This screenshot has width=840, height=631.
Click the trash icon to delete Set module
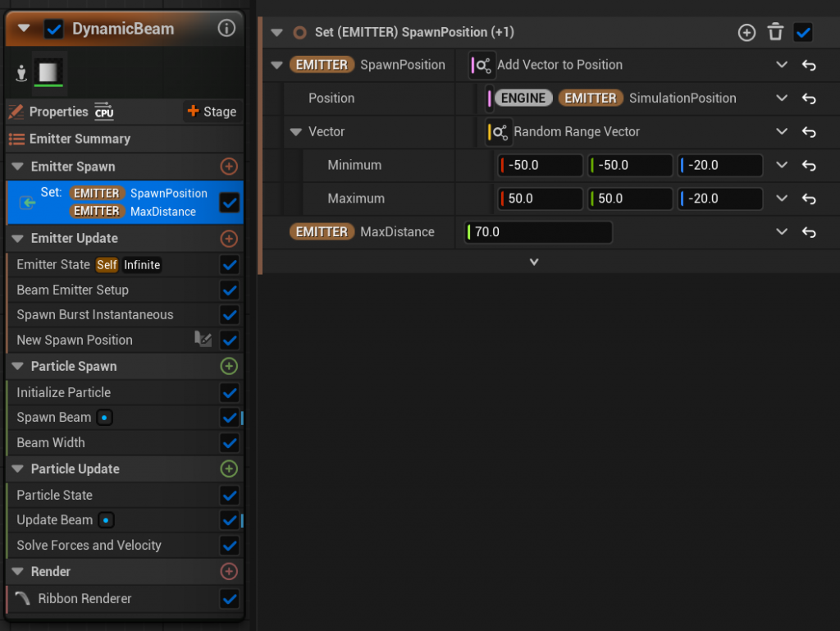775,32
